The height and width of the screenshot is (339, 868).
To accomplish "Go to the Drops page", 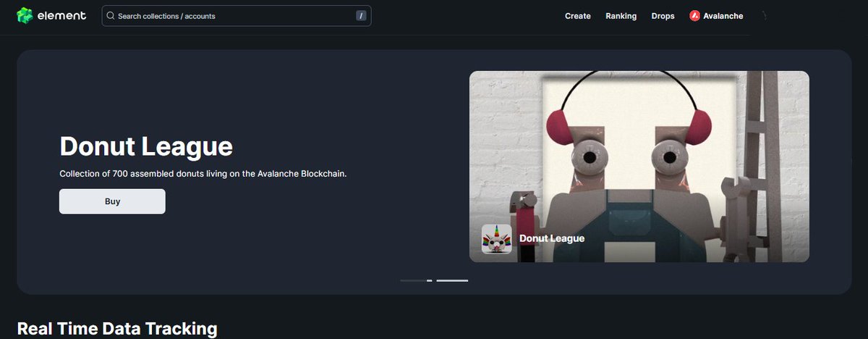I will [663, 16].
